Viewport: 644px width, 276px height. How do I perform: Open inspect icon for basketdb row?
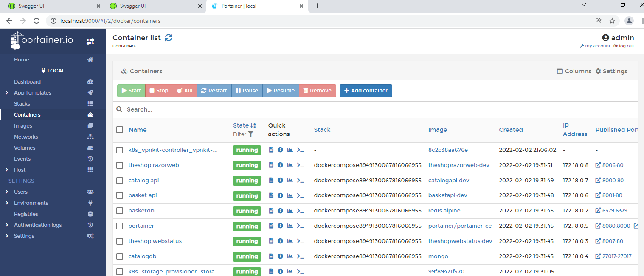pyautogui.click(x=280, y=211)
